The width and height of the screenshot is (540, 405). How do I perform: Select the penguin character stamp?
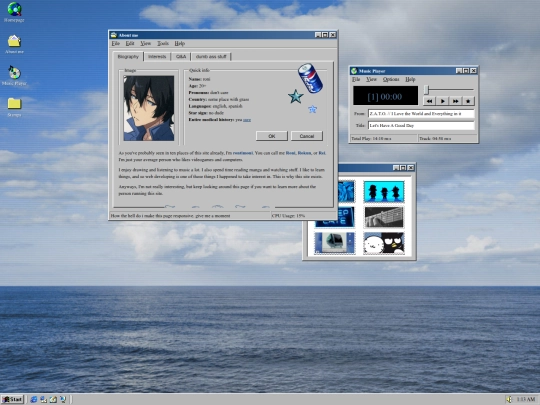coord(384,243)
